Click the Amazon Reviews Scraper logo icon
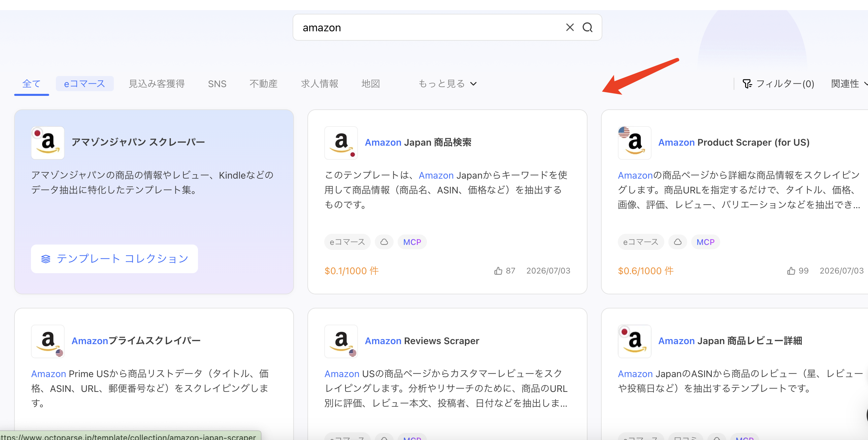868x440 pixels. click(x=341, y=341)
